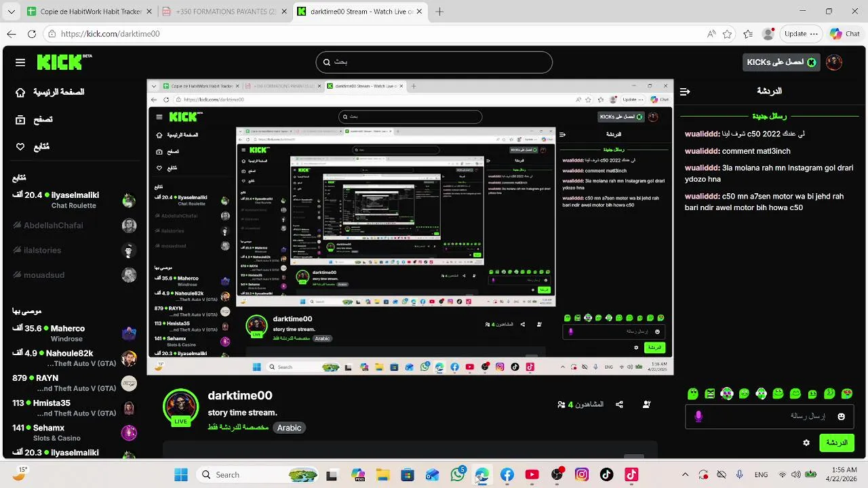Open the browser favorites list icon
The image size is (868, 488).
click(x=748, y=34)
